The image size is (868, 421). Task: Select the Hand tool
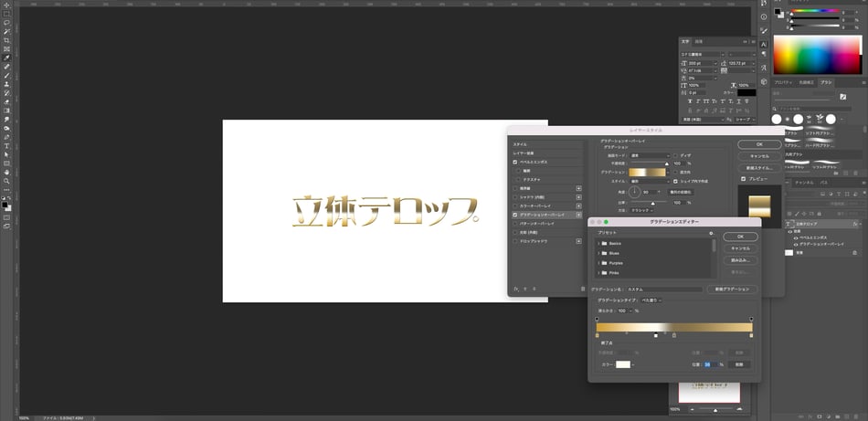(x=6, y=172)
